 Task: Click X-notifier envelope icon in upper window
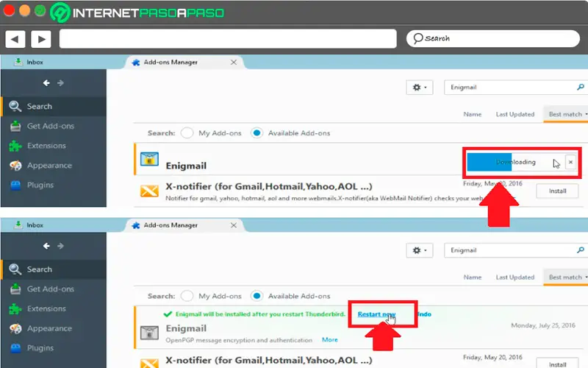[x=149, y=191]
